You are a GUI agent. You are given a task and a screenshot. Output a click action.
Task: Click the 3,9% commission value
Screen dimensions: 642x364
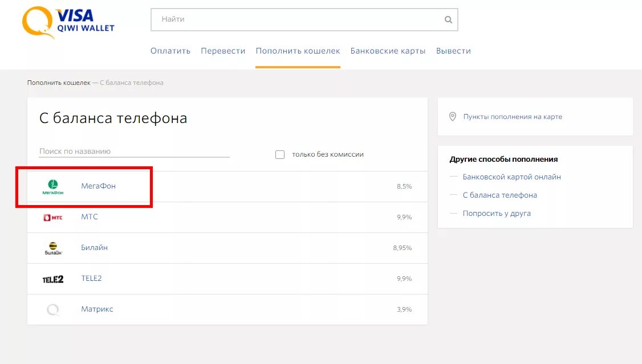click(x=404, y=310)
